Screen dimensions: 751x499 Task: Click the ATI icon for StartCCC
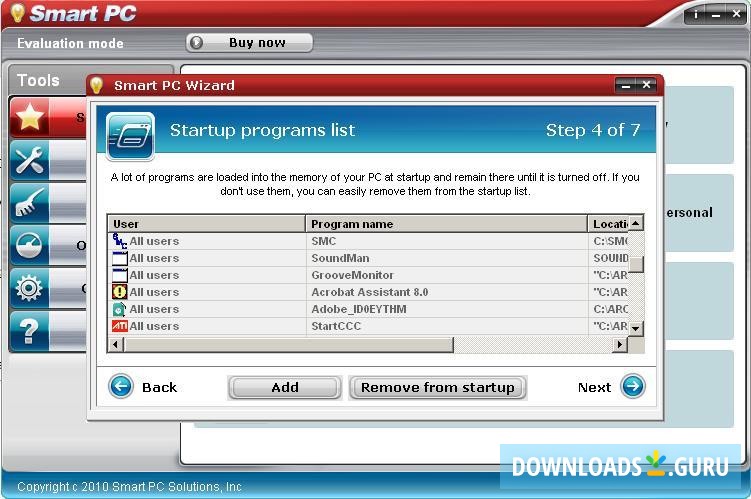point(119,326)
